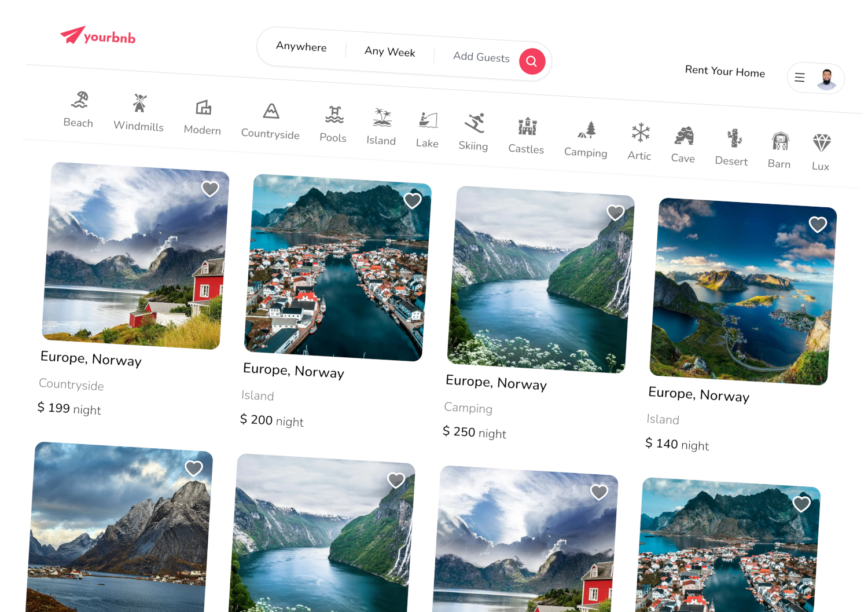Select the Beach category icon

click(80, 100)
